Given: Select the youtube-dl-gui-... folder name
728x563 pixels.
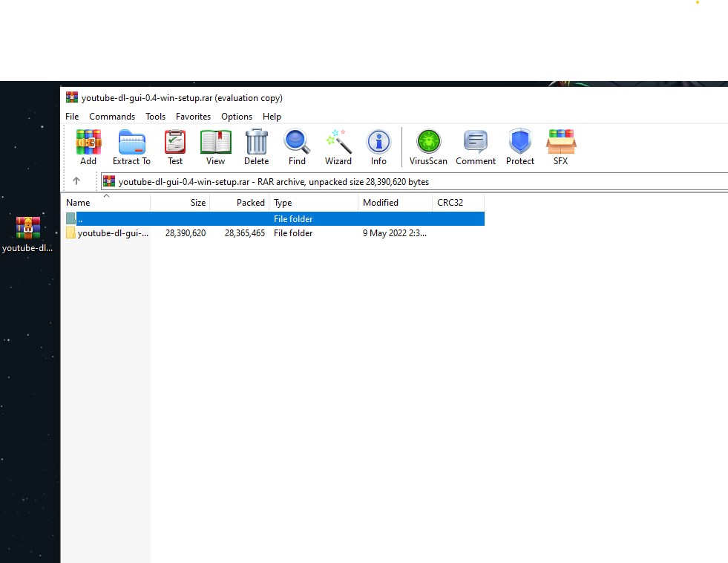Looking at the screenshot, I should coord(114,233).
